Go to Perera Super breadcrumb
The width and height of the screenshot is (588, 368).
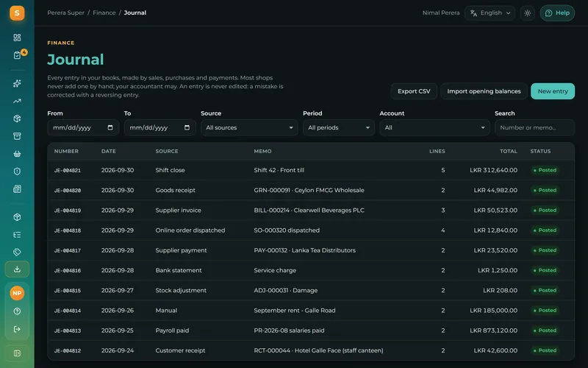pos(65,13)
